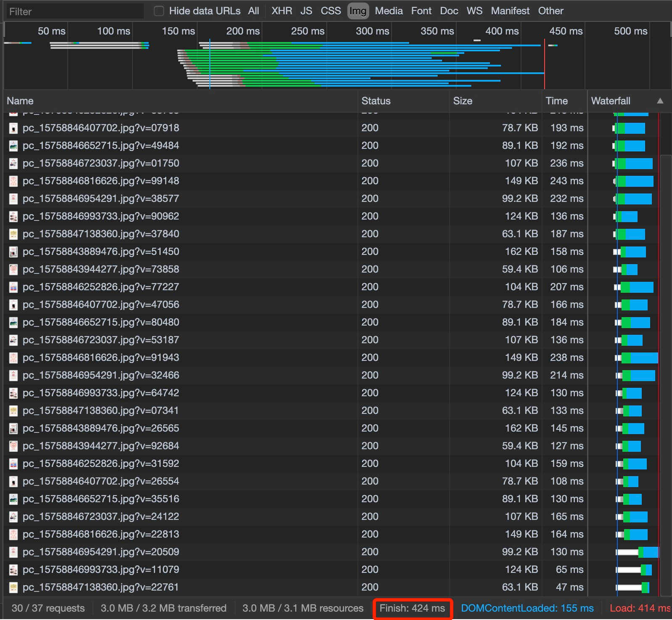This screenshot has width=672, height=620.
Task: Filter by Font requests
Action: 421,11
